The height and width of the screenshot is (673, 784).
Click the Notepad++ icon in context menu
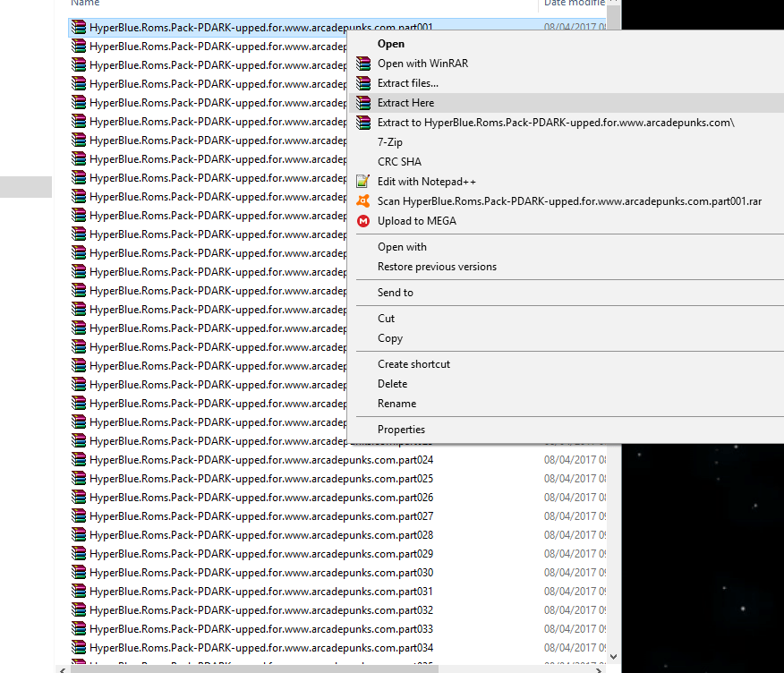(363, 182)
